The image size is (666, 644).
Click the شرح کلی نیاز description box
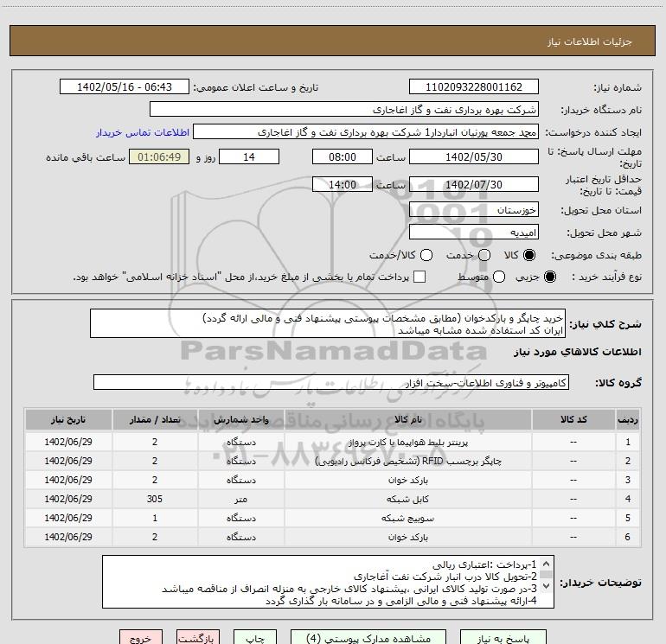328,324
